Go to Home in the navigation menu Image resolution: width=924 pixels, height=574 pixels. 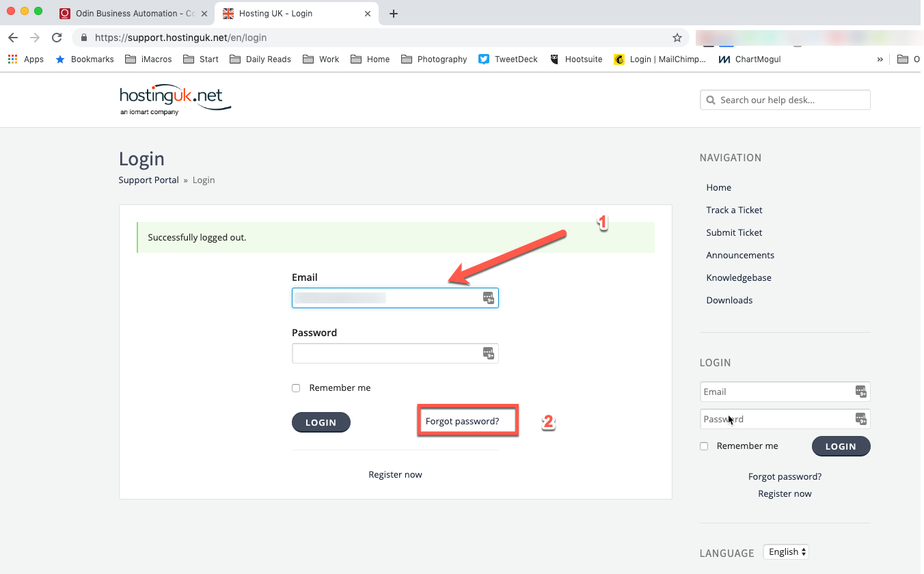click(x=719, y=187)
